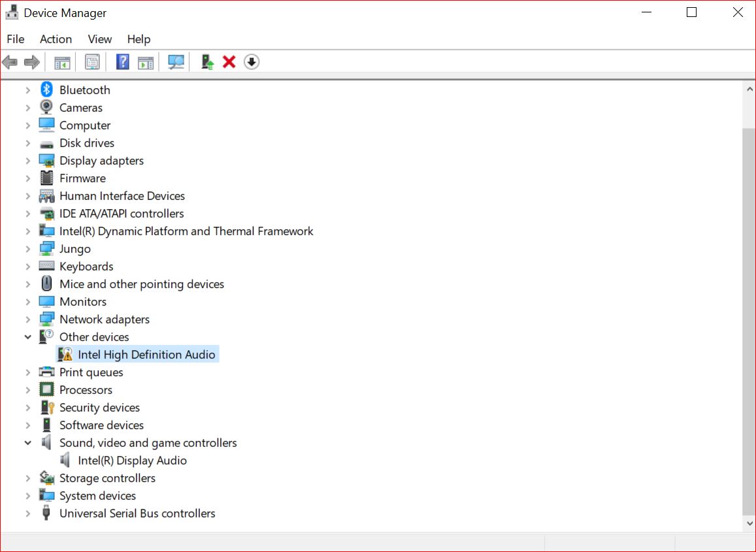Expand the Display adapters node
This screenshot has height=552, width=756.
(28, 161)
